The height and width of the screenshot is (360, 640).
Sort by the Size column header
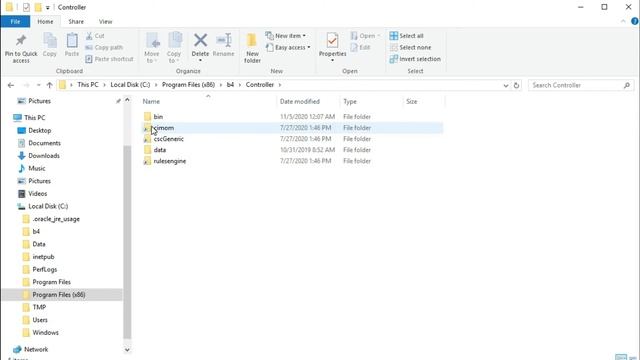[x=411, y=102]
